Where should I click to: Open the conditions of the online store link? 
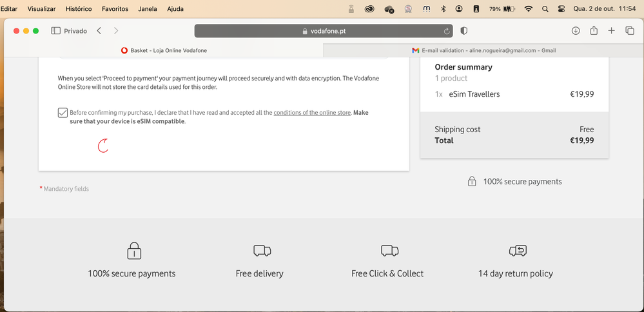point(312,113)
